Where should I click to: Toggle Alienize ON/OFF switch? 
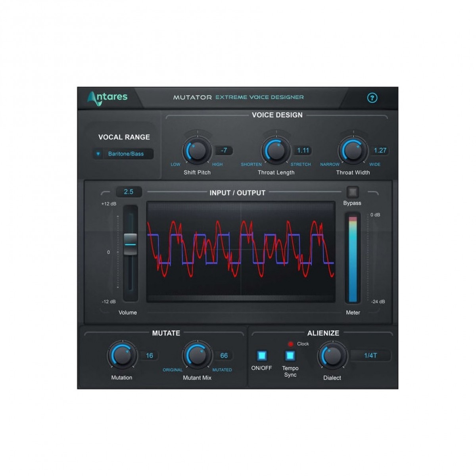[x=262, y=355]
